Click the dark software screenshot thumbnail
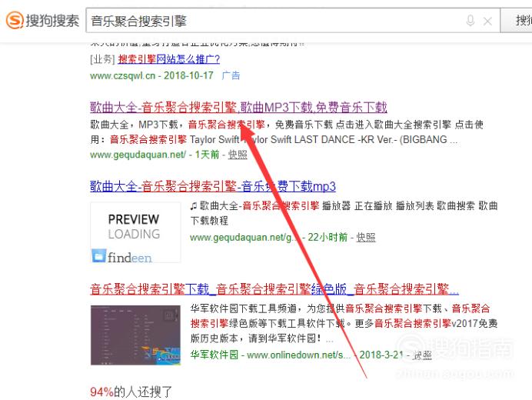Viewport: 532px width, 400px height. pos(135,335)
